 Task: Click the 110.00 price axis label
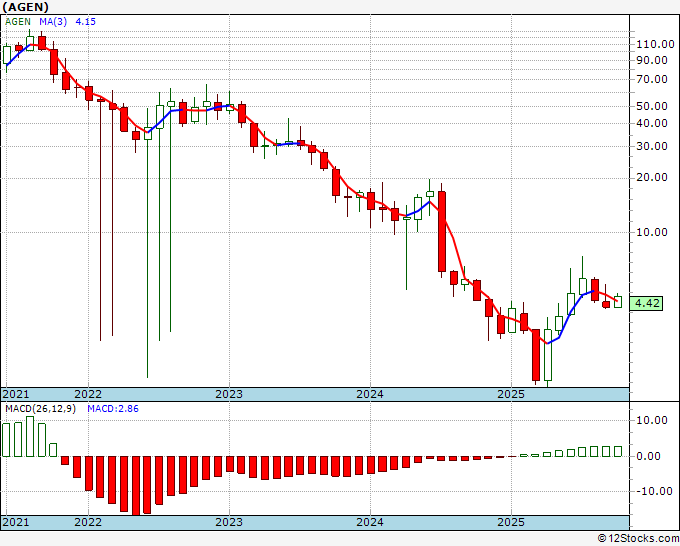coord(655,44)
